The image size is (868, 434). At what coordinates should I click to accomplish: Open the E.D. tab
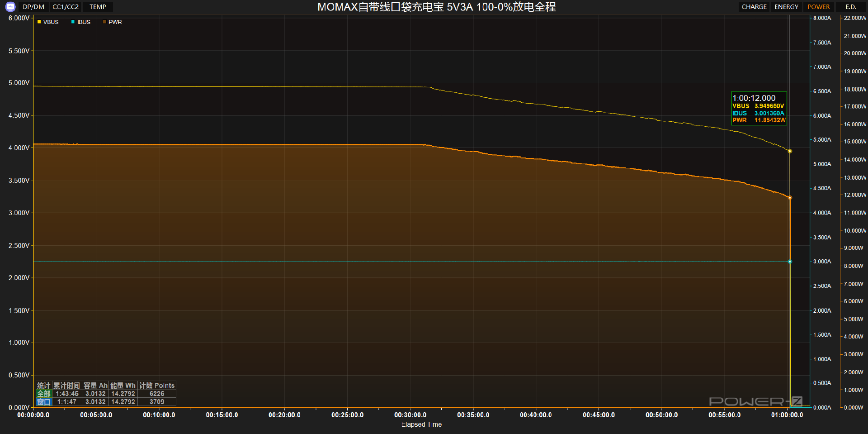[851, 7]
